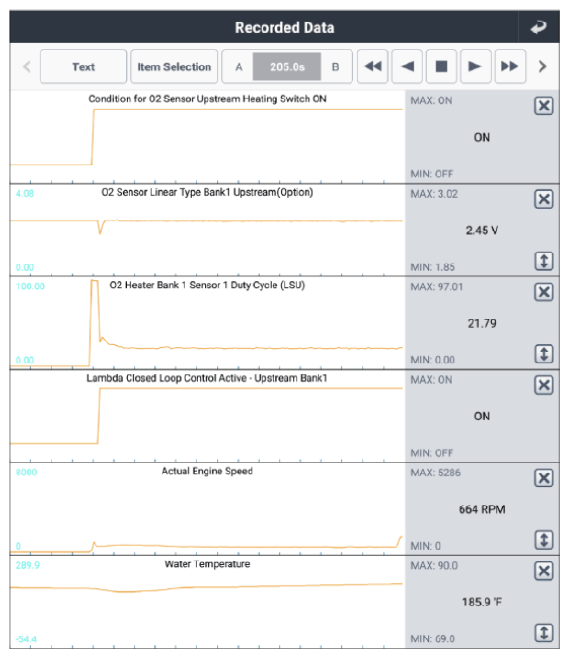Open Item Selection

[174, 66]
